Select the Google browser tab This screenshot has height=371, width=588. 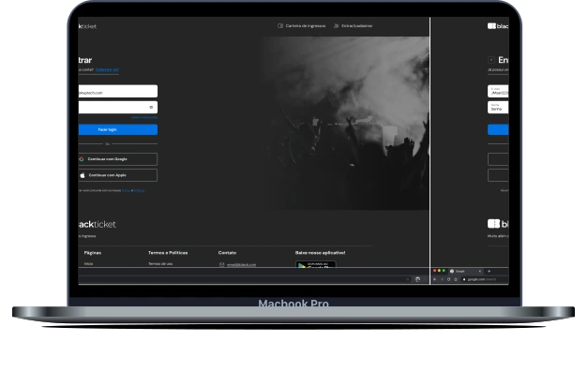(x=465, y=271)
